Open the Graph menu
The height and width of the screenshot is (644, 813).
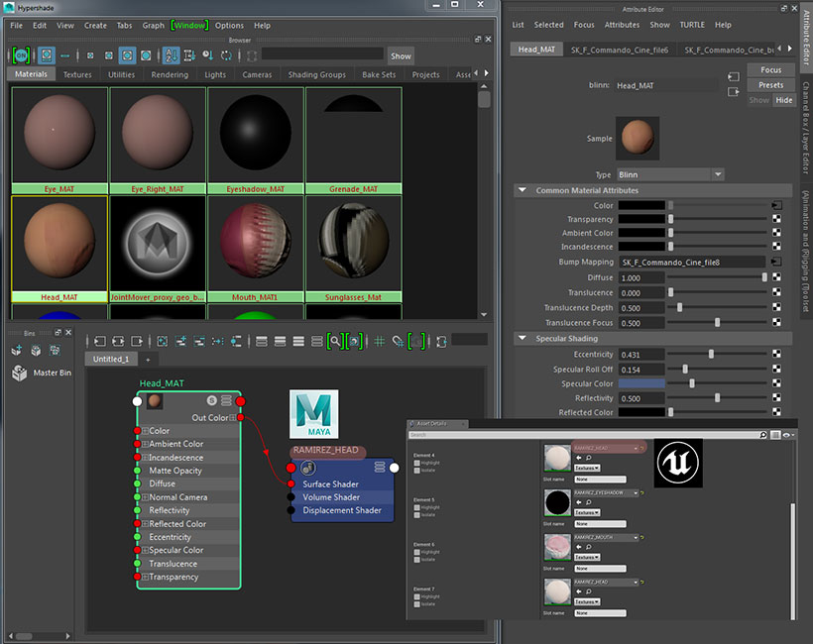click(x=154, y=25)
